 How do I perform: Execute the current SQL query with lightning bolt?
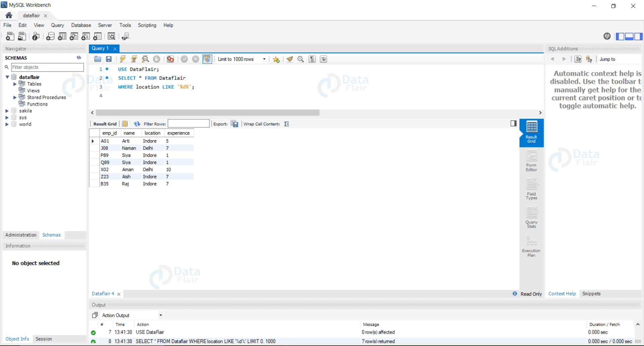122,59
